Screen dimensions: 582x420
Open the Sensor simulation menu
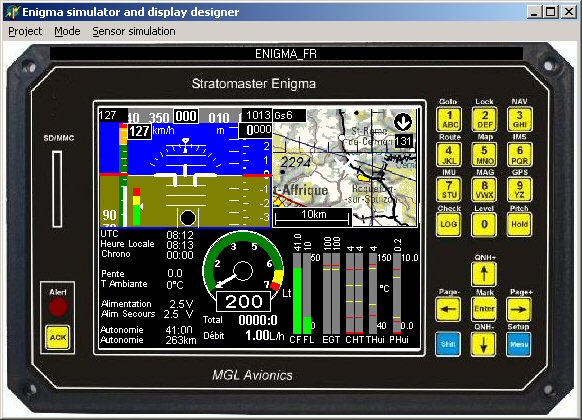click(134, 32)
